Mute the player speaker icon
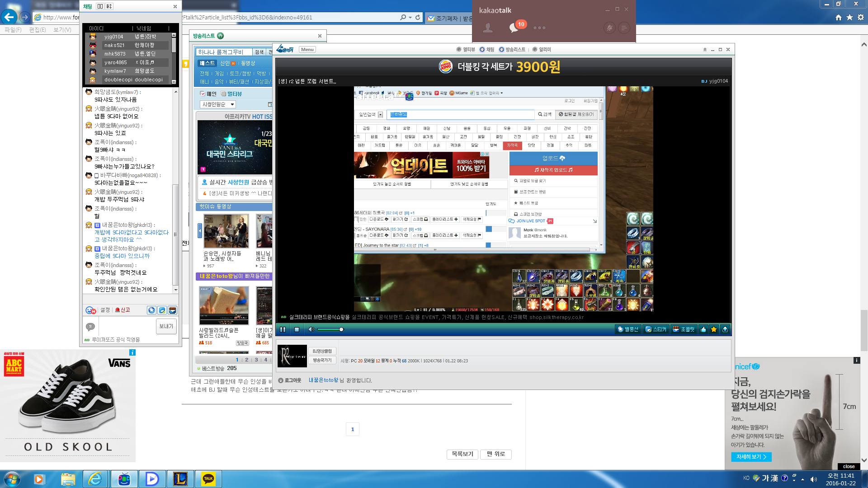This screenshot has height=488, width=868. [311, 329]
